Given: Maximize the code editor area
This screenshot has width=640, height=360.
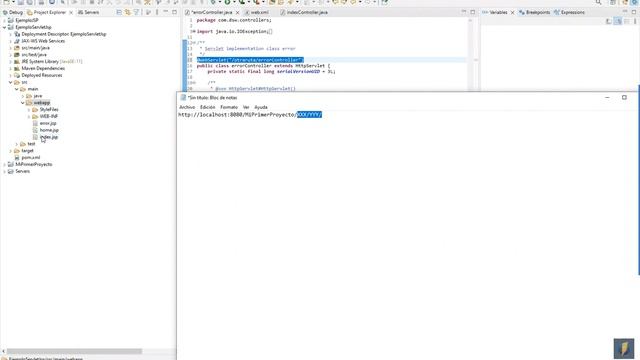Looking at the screenshot, I should (473, 12).
